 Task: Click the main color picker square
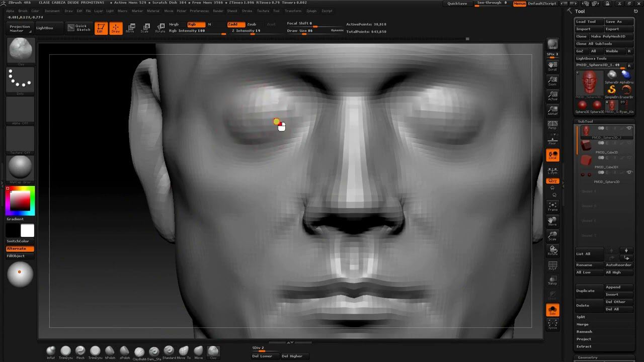pyautogui.click(x=20, y=201)
